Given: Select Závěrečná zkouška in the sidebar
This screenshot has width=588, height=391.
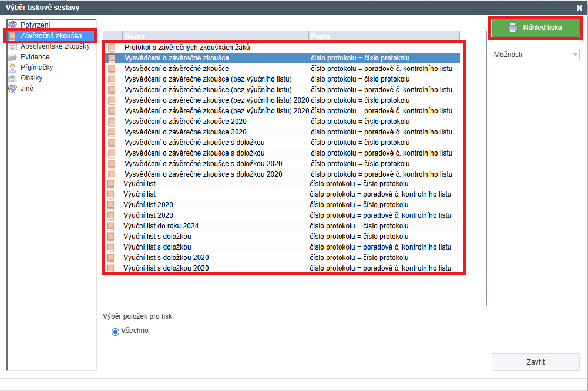Looking at the screenshot, I should point(51,36).
